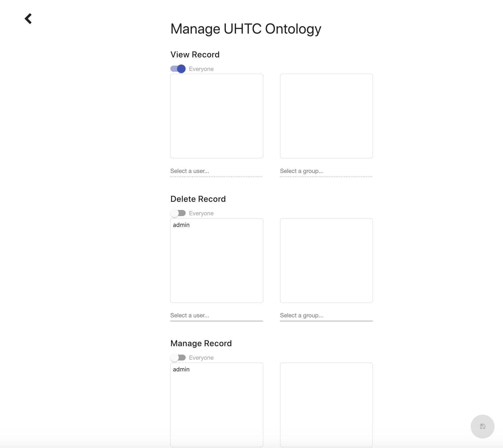The image size is (503, 448).
Task: Click the empty View Record users list box
Action: click(x=217, y=116)
